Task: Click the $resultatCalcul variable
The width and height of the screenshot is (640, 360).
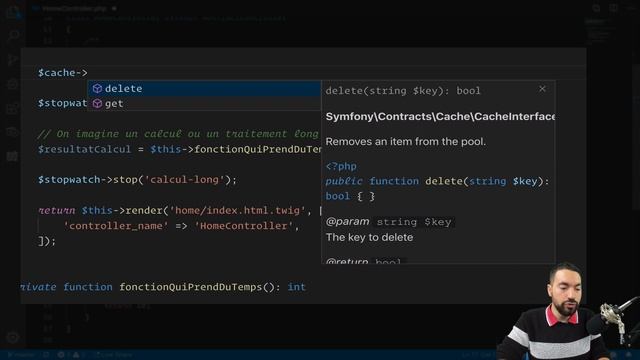Action: tap(84, 149)
